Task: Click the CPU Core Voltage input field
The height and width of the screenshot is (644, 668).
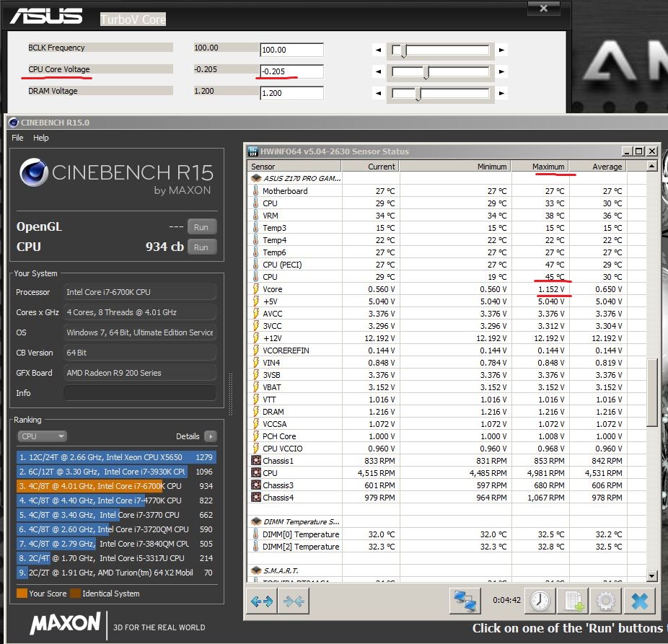Action: click(291, 71)
